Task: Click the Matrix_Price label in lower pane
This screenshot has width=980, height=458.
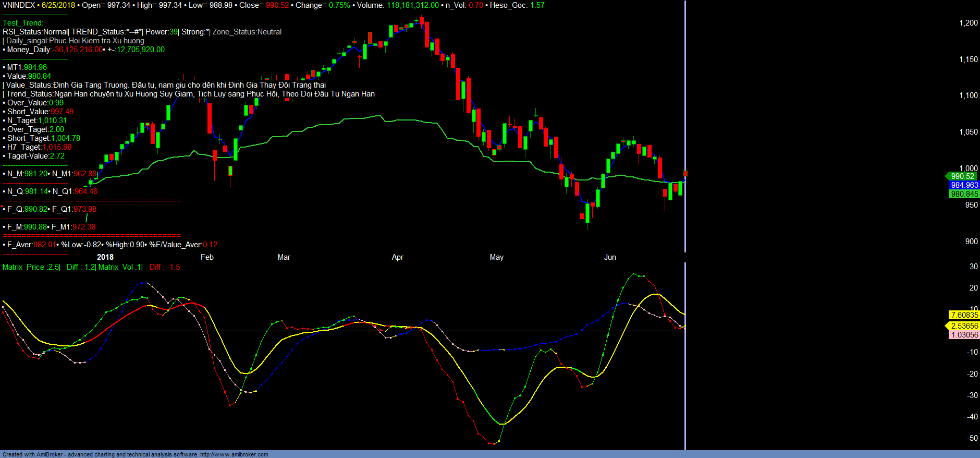Action: (23, 267)
